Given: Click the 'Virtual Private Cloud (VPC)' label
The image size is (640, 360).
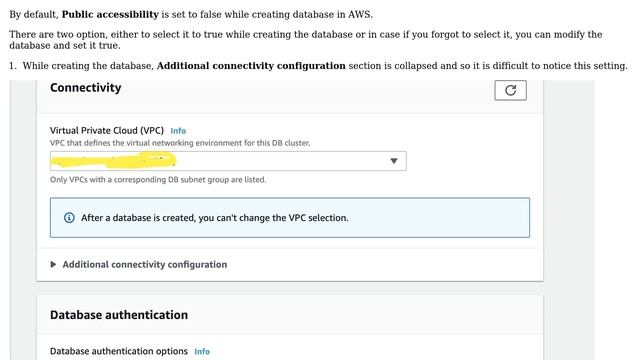Looking at the screenshot, I should (107, 131).
